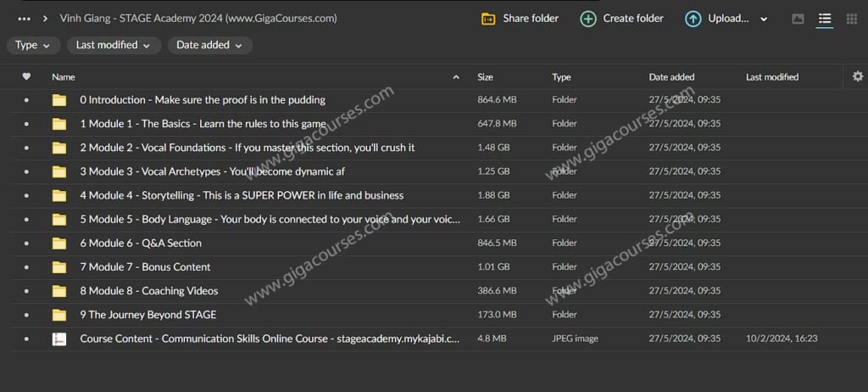Click the Vinh Giang STAGE Academy breadcrumb
This screenshot has height=392, width=868.
click(x=198, y=18)
